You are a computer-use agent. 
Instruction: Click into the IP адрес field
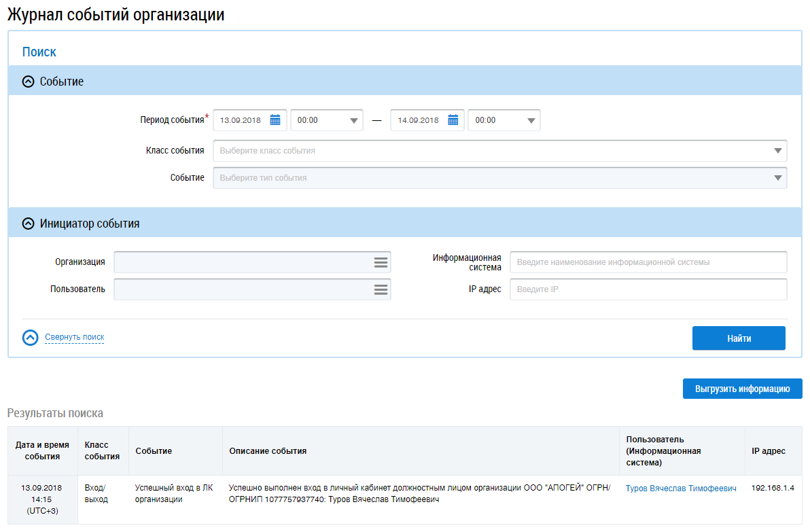coord(648,289)
